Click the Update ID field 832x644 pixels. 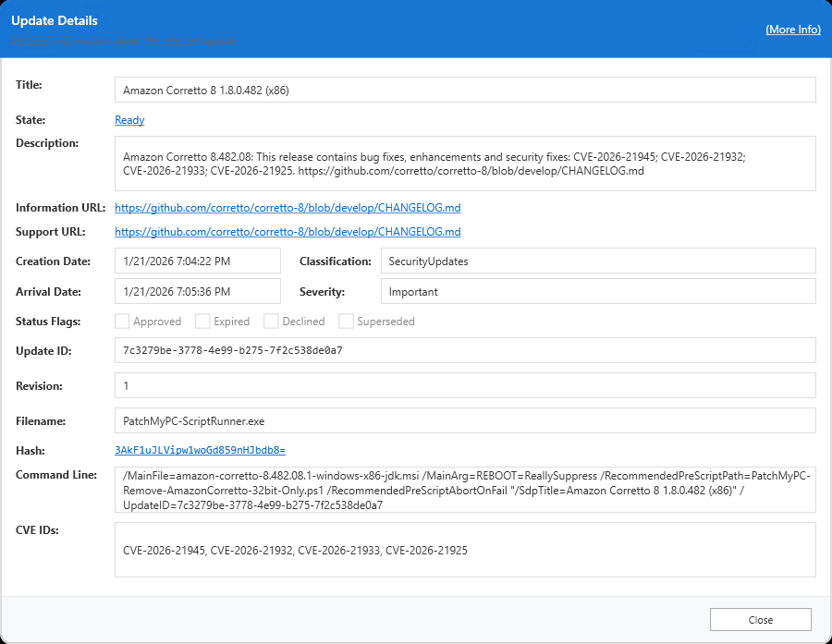click(464, 351)
